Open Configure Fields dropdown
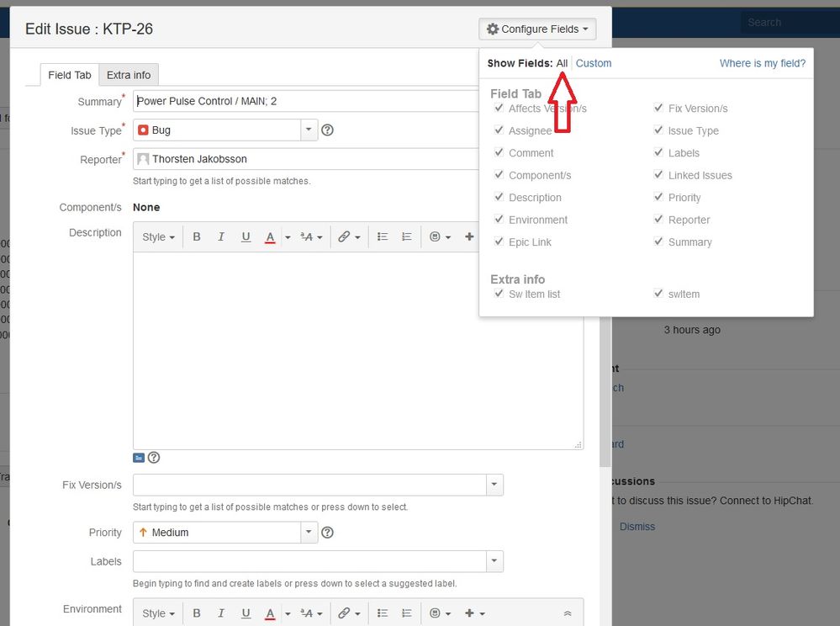 point(537,29)
